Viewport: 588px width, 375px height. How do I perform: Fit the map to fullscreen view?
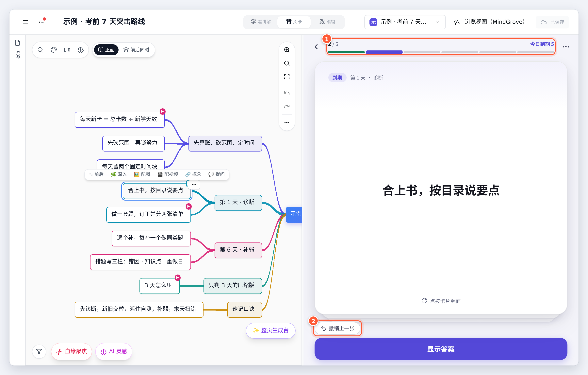287,77
